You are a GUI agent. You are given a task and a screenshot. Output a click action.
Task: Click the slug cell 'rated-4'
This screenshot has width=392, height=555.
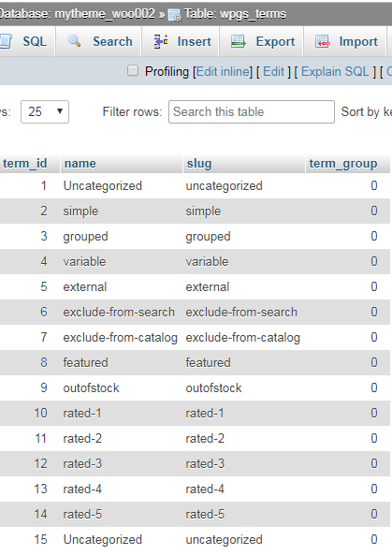pos(205,489)
